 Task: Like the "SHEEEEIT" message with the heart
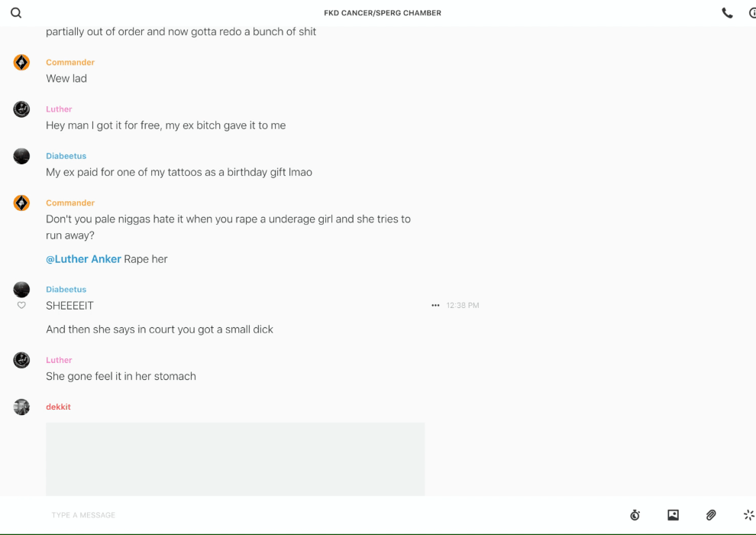pos(21,306)
